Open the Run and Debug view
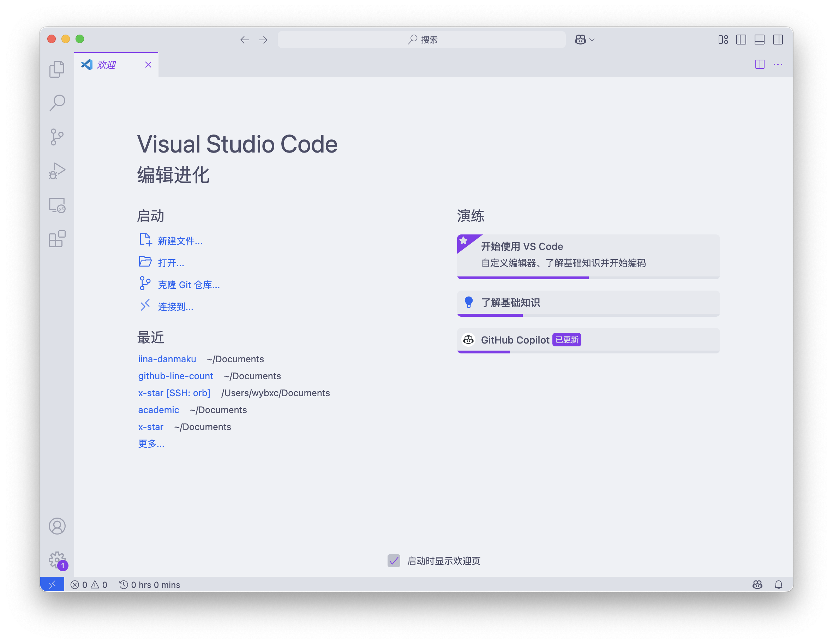The height and width of the screenshot is (644, 833). [57, 171]
